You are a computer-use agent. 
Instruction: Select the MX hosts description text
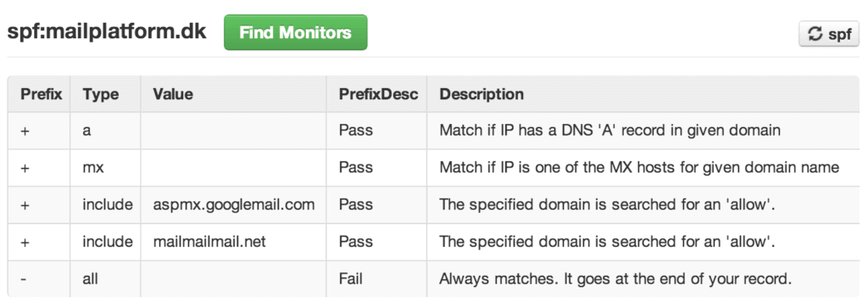[639, 167]
